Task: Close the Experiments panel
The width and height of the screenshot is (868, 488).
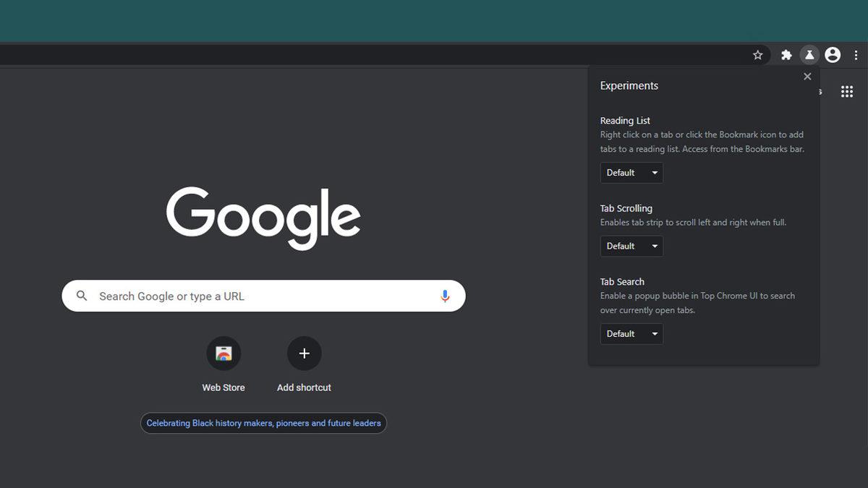Action: 807,76
